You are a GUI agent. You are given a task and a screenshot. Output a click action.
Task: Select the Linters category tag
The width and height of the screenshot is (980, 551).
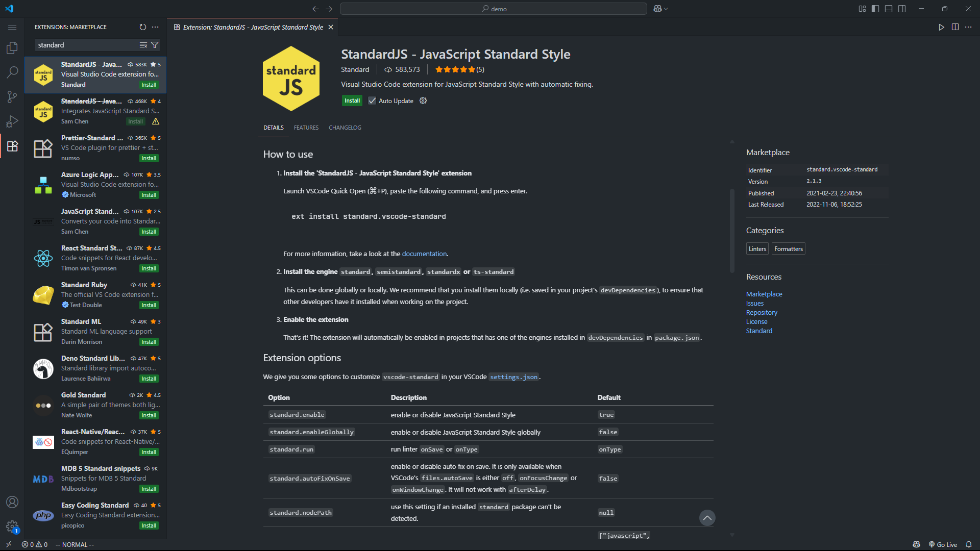pos(757,248)
